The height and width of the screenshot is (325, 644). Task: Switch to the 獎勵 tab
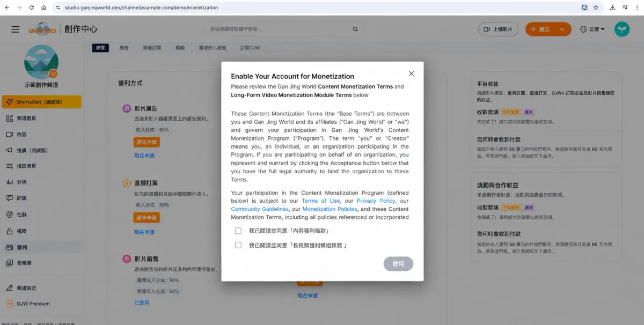pyautogui.click(x=180, y=48)
